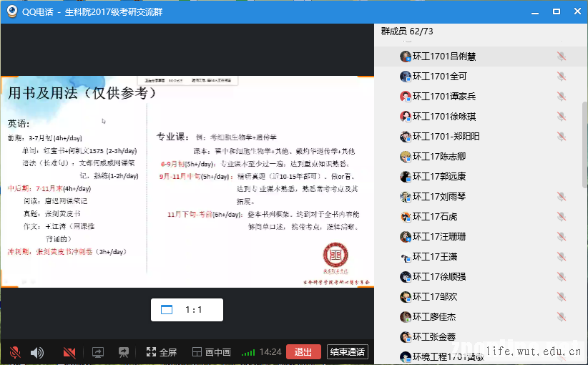This screenshot has height=365, width=588.
Task: Click the muted mic icon beside 环工1701徐咏琪
Action: (x=562, y=117)
